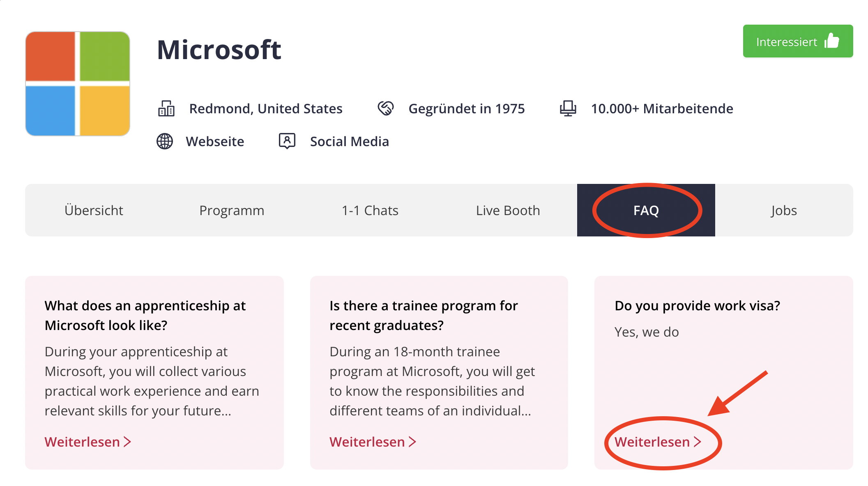The image size is (868, 486).
Task: Click the thumbs-up icon on Interessiert
Action: coord(832,41)
